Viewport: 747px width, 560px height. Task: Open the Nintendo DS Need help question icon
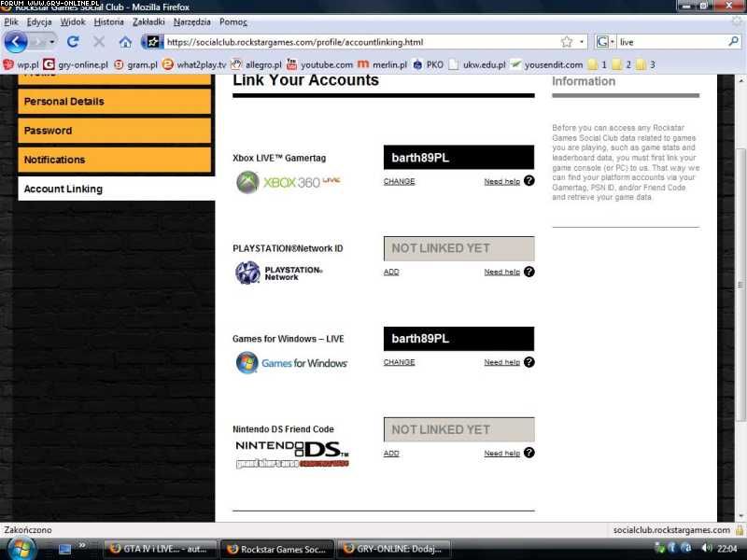[529, 453]
